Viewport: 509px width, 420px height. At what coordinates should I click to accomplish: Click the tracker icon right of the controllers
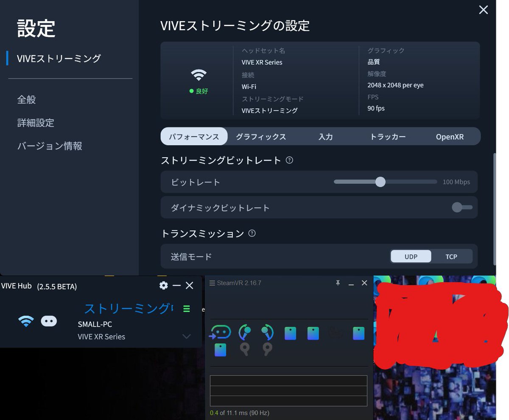coord(291,333)
